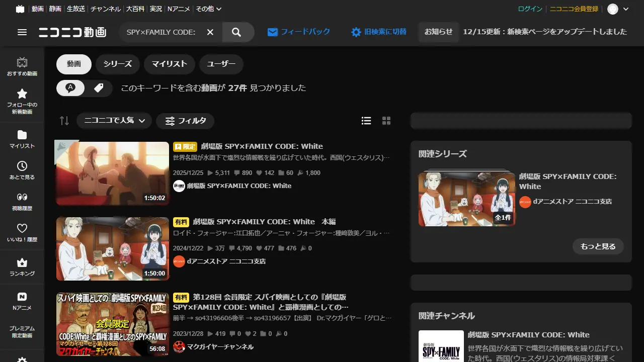The height and width of the screenshot is (362, 644).
Task: Open viewing history (視聴履歴) icon
Action: pyautogui.click(x=22, y=201)
